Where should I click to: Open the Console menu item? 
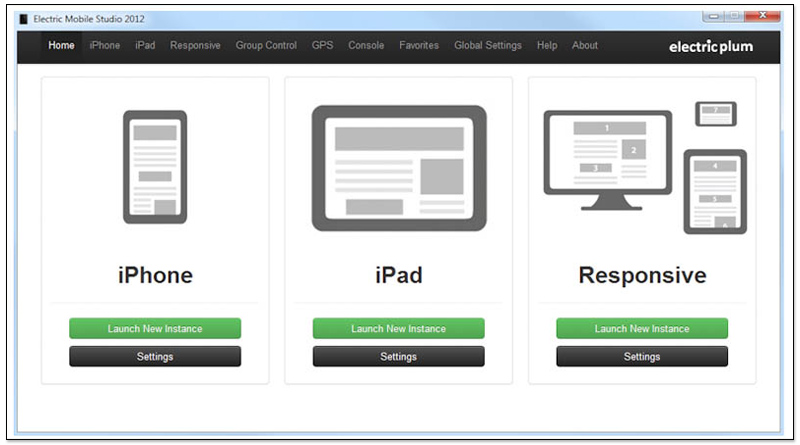(366, 45)
